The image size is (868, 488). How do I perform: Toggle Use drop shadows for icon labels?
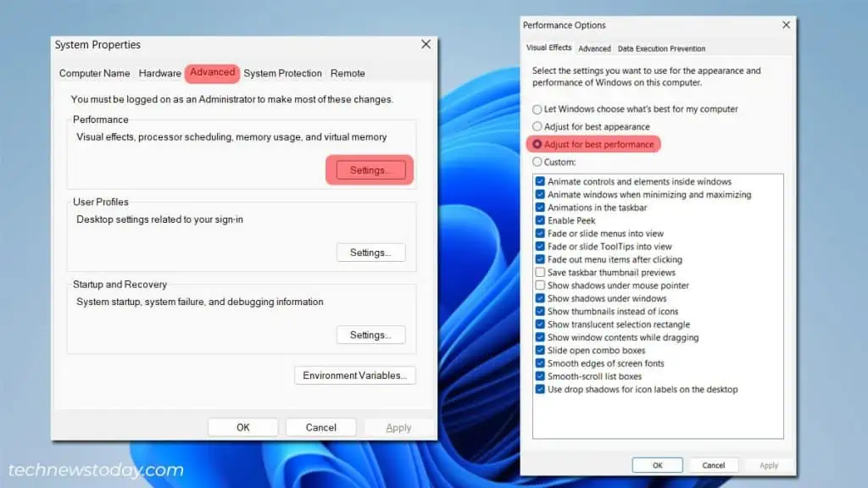point(540,390)
